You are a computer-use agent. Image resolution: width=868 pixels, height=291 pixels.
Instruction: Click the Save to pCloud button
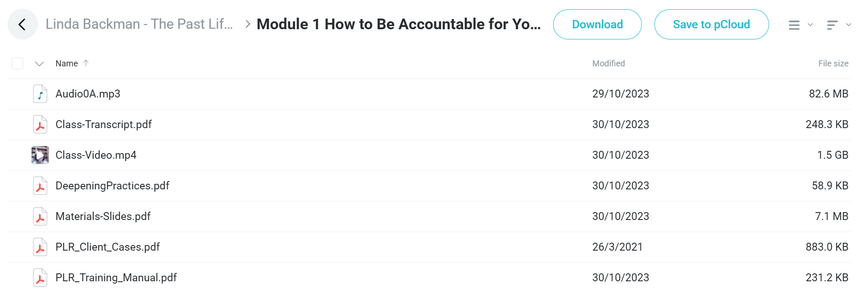711,25
